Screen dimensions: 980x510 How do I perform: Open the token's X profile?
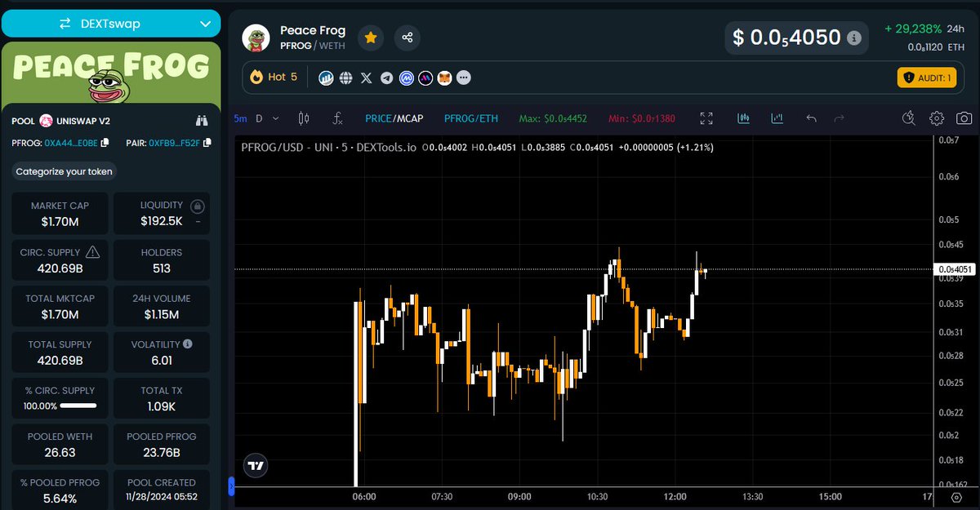coord(366,78)
